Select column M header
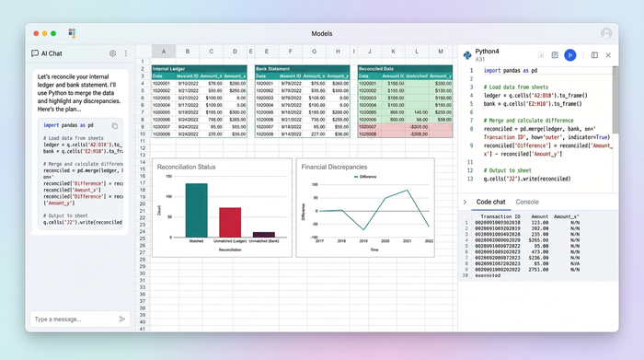Image resolution: width=644 pixels, height=360 pixels. (x=441, y=52)
